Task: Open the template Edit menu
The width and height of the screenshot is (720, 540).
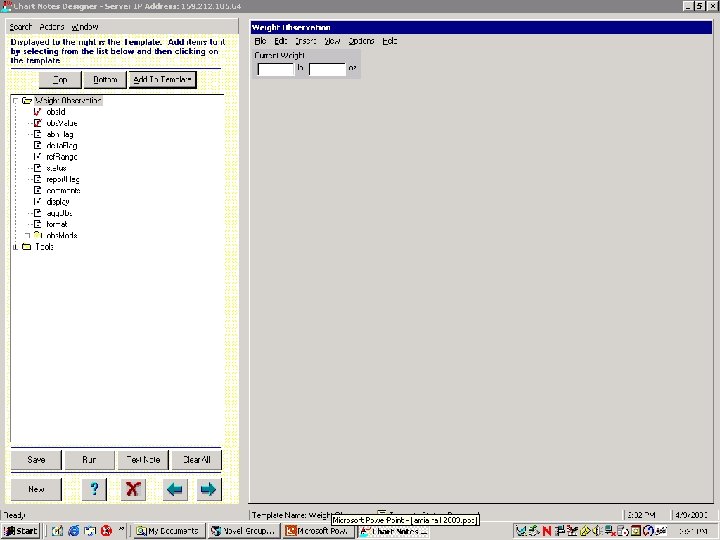Action: click(281, 41)
